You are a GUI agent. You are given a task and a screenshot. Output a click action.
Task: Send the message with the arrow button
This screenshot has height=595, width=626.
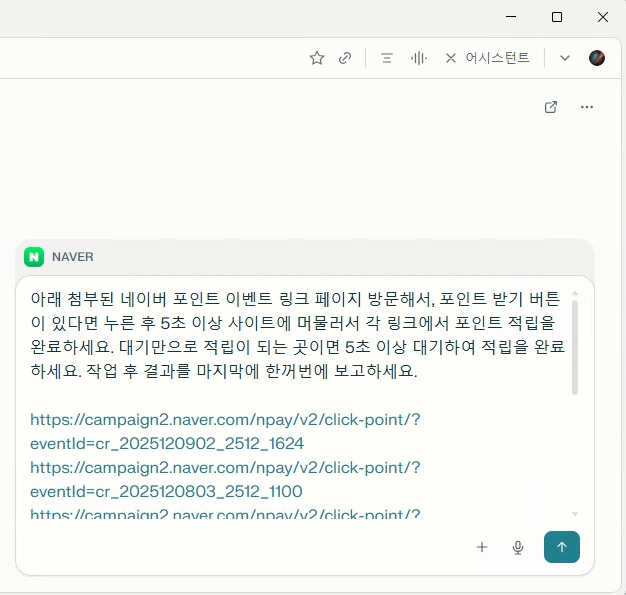click(562, 547)
